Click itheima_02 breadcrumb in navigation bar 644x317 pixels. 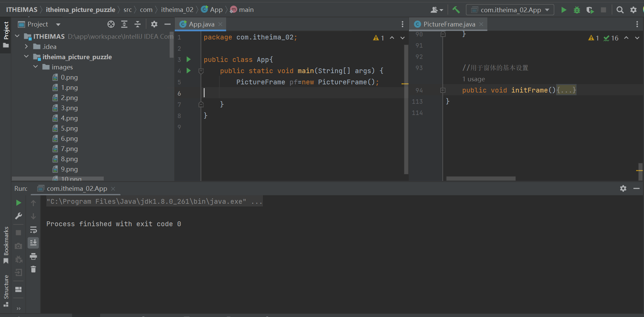click(177, 10)
